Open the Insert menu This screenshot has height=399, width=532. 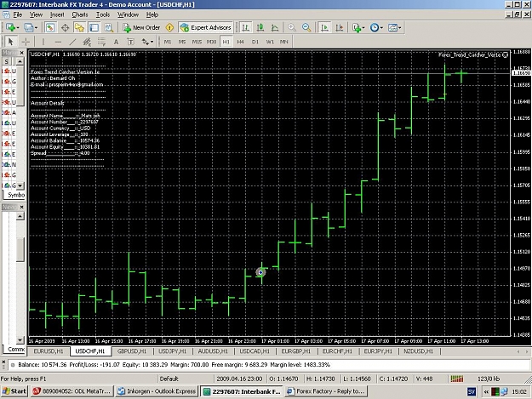(57, 14)
